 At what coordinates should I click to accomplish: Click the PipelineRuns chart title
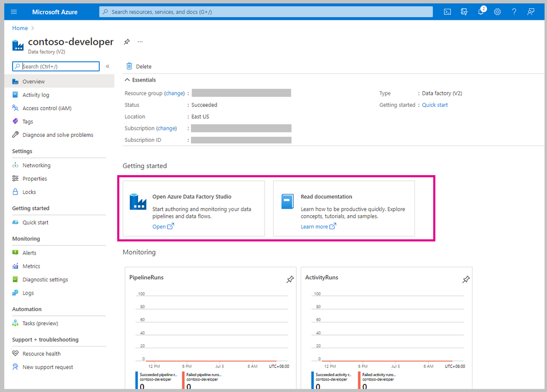click(x=147, y=277)
